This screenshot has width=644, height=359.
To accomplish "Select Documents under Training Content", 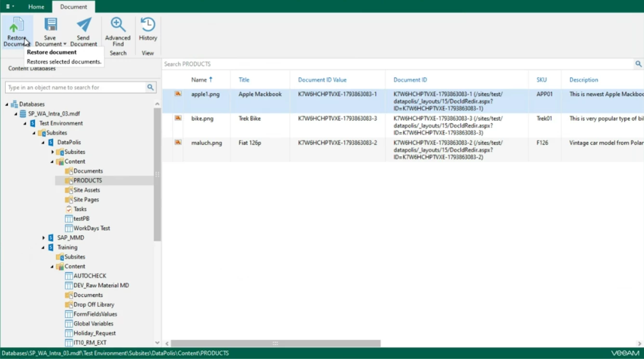I will pos(88,295).
